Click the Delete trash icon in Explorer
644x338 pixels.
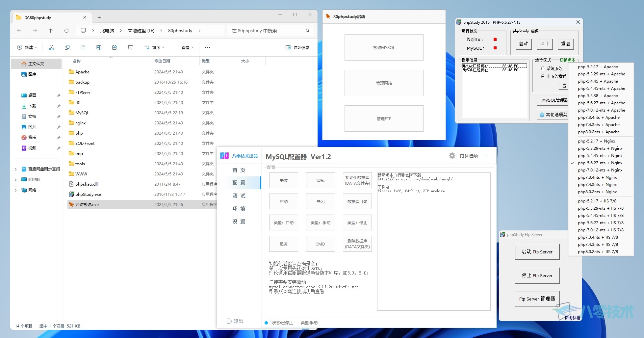coord(130,47)
